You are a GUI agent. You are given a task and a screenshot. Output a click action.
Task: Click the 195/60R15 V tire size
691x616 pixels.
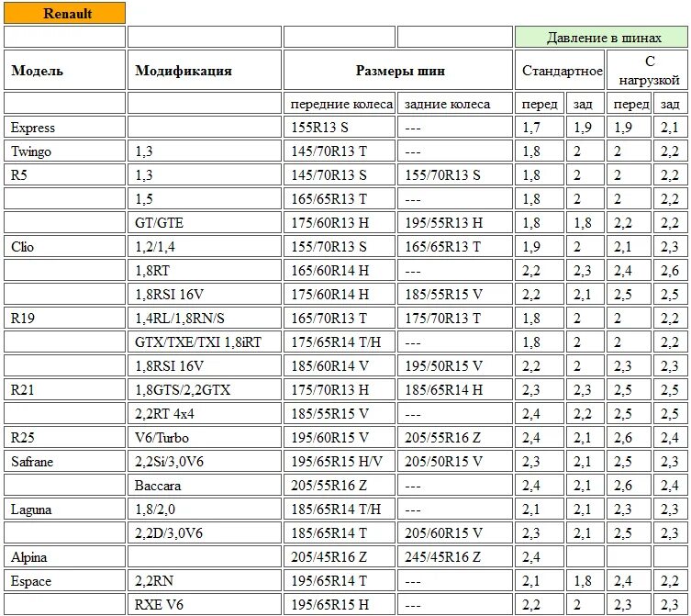(340, 437)
